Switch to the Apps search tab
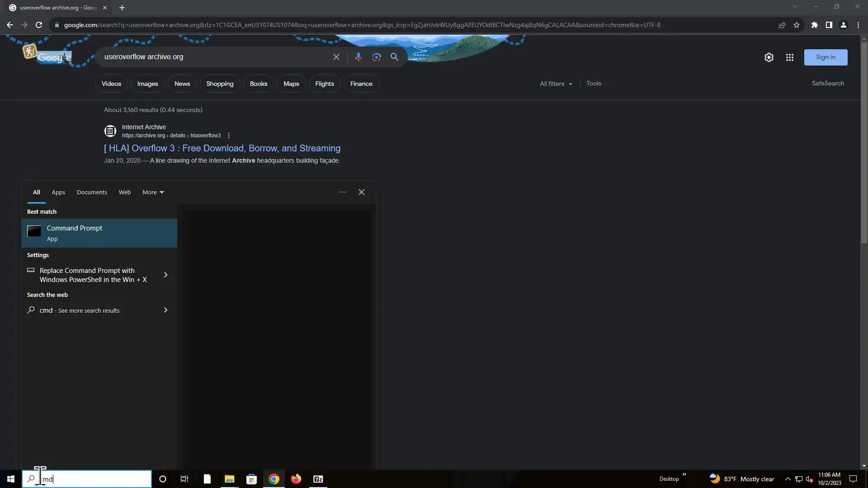Viewport: 868px width, 488px height. [58, 192]
